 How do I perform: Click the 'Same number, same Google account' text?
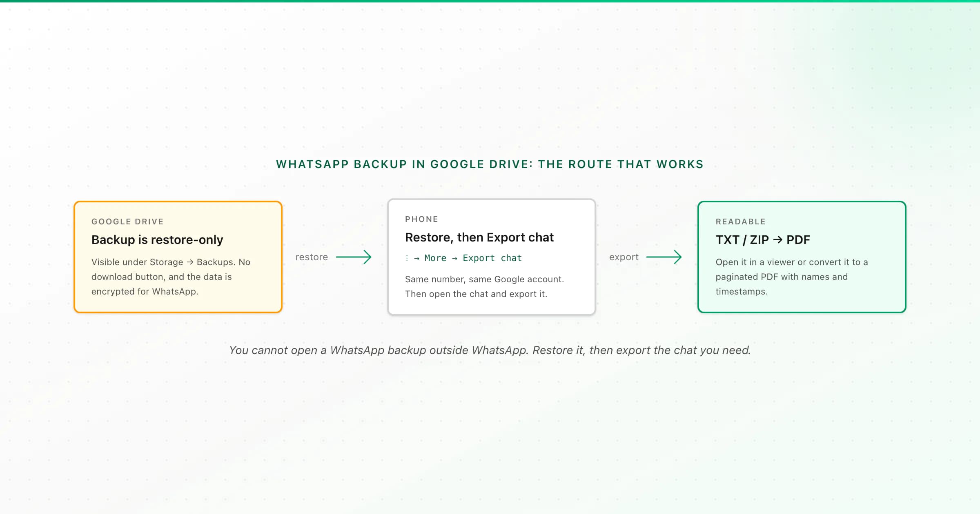click(x=484, y=279)
